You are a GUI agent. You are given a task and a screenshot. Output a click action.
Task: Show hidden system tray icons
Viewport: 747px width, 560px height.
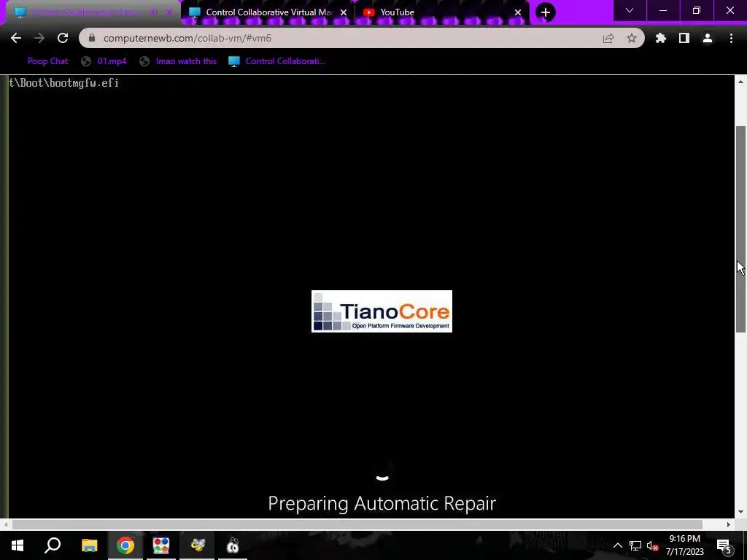[618, 545]
